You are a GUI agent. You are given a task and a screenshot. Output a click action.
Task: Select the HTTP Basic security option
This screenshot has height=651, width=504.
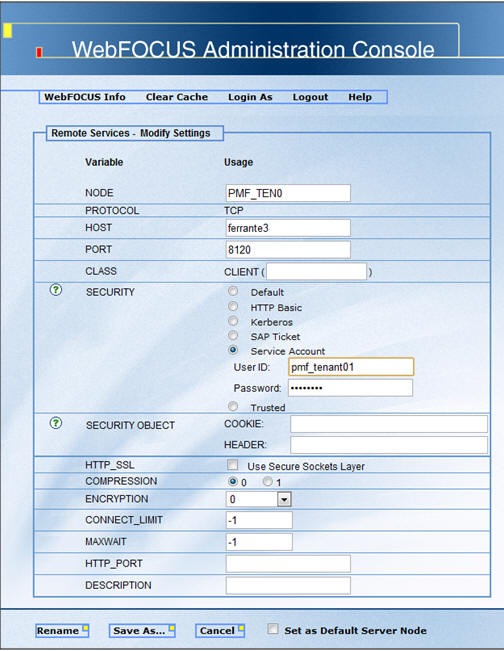click(233, 306)
